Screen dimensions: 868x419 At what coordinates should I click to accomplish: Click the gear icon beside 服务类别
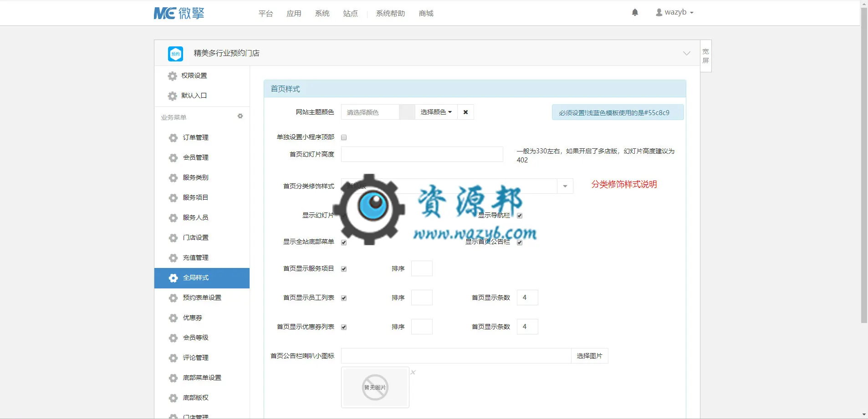coord(173,178)
